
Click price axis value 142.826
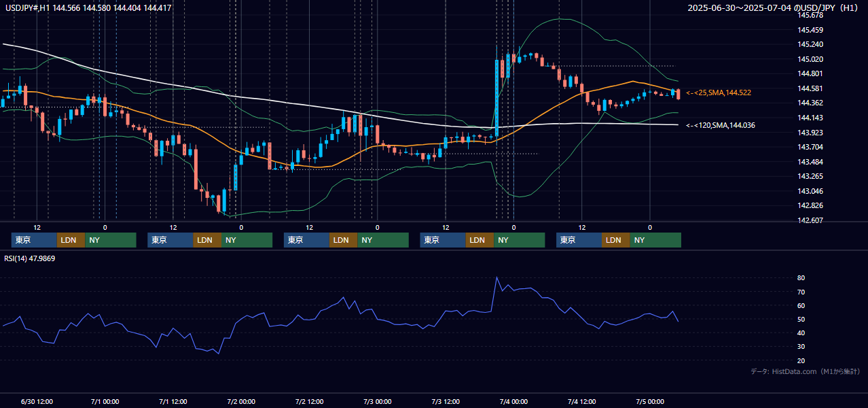(x=810, y=206)
